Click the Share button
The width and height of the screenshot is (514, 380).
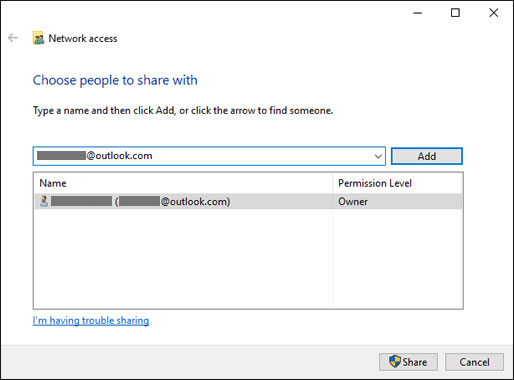(408, 362)
